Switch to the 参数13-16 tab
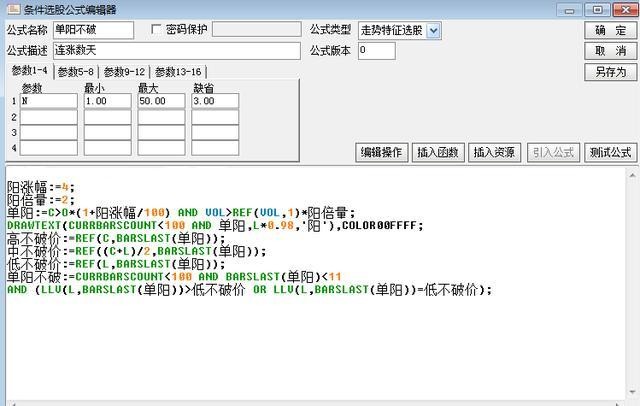This screenshot has height=406, width=640. 178,72
